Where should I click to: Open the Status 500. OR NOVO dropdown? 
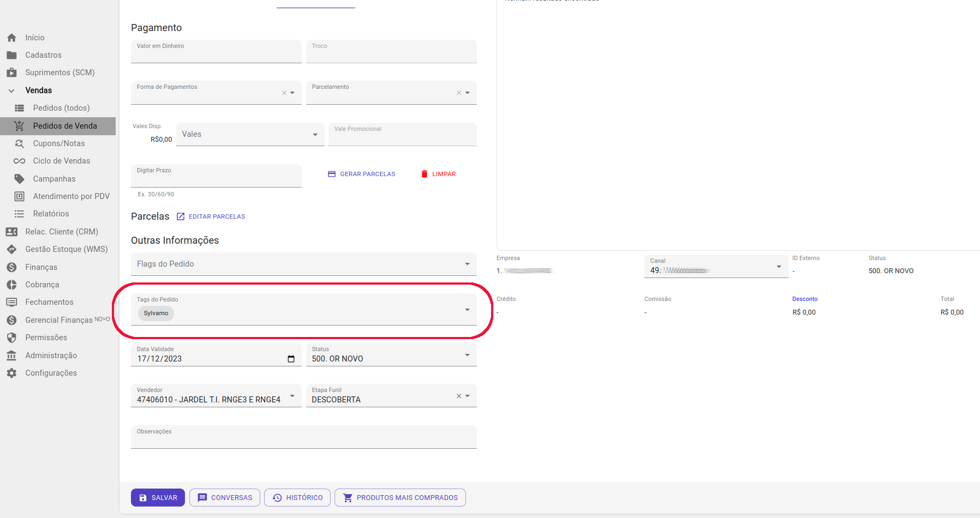(x=391, y=355)
